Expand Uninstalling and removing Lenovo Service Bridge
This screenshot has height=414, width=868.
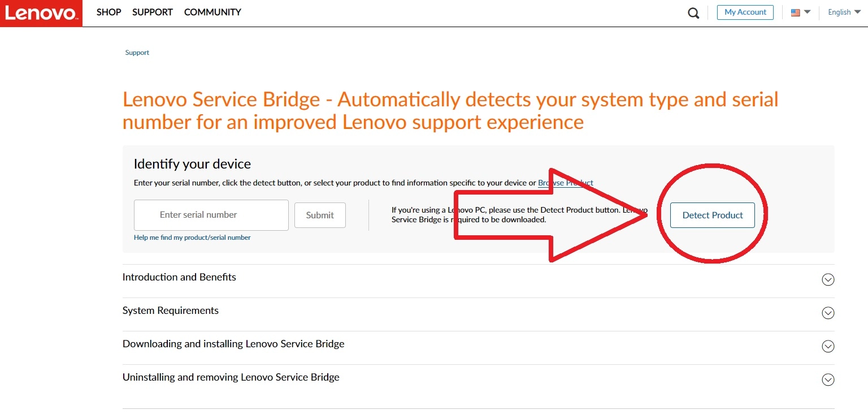pos(478,380)
